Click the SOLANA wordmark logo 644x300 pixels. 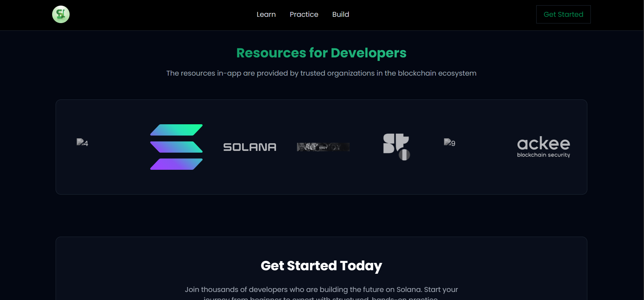tap(250, 147)
